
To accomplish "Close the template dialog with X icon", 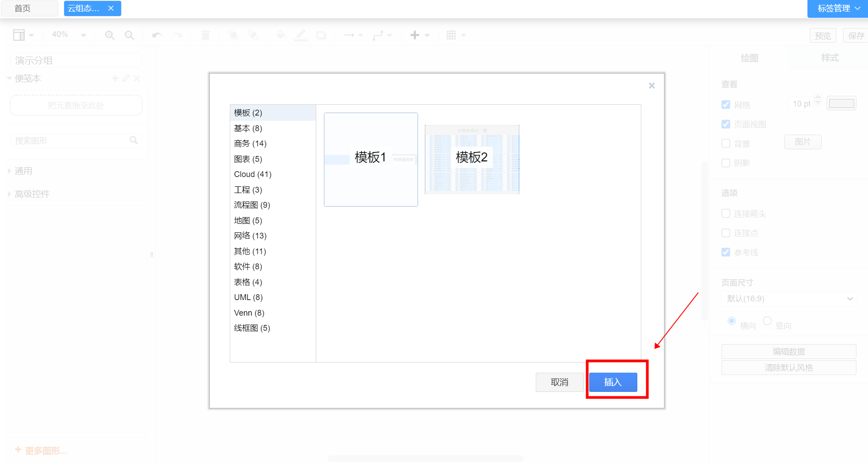I will point(652,86).
